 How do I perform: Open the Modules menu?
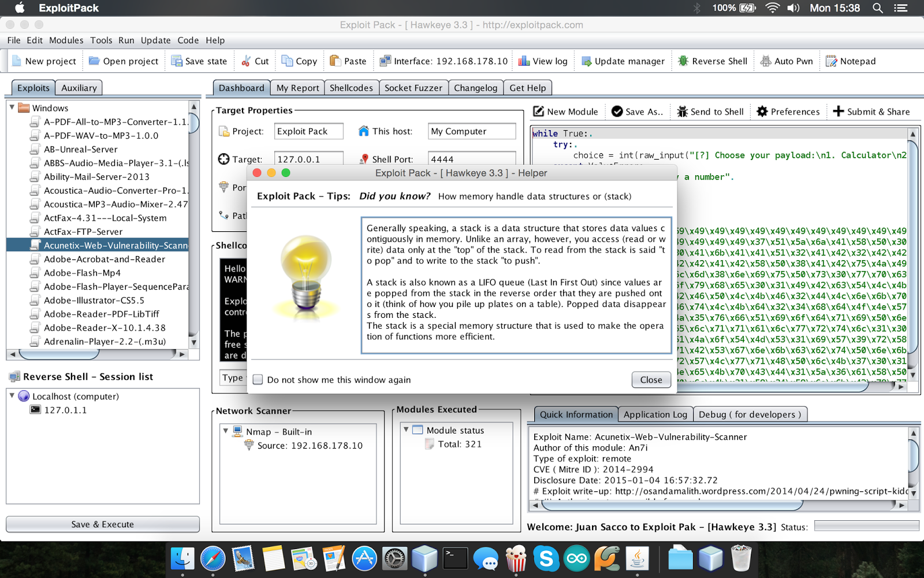coord(66,40)
